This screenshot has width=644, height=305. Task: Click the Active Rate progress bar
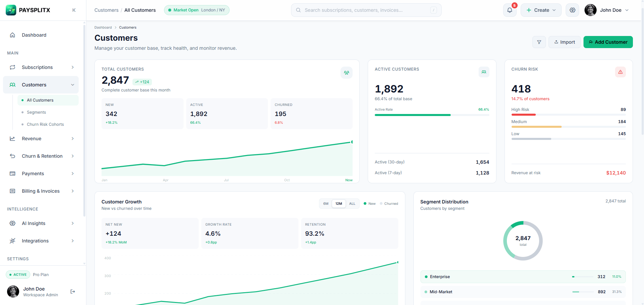point(432,115)
